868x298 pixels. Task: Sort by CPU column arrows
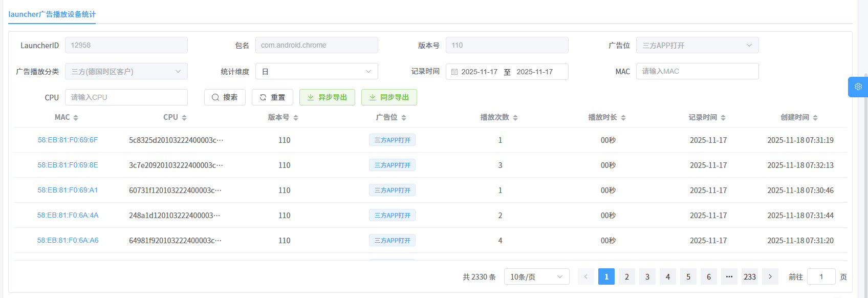184,118
